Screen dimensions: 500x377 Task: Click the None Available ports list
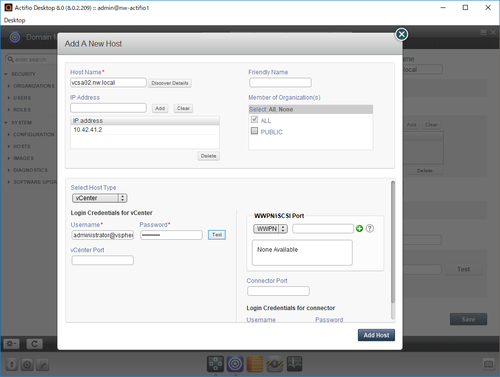coord(302,253)
